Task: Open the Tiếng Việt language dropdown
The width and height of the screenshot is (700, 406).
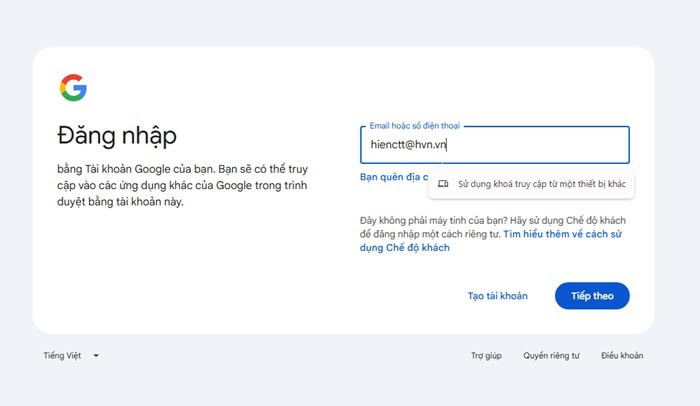Action: coord(71,356)
